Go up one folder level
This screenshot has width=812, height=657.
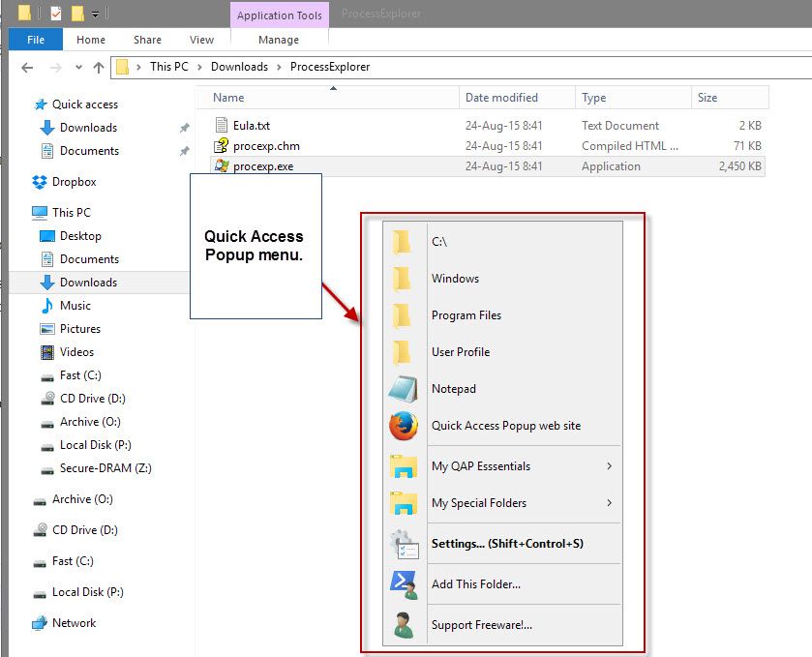[x=99, y=68]
